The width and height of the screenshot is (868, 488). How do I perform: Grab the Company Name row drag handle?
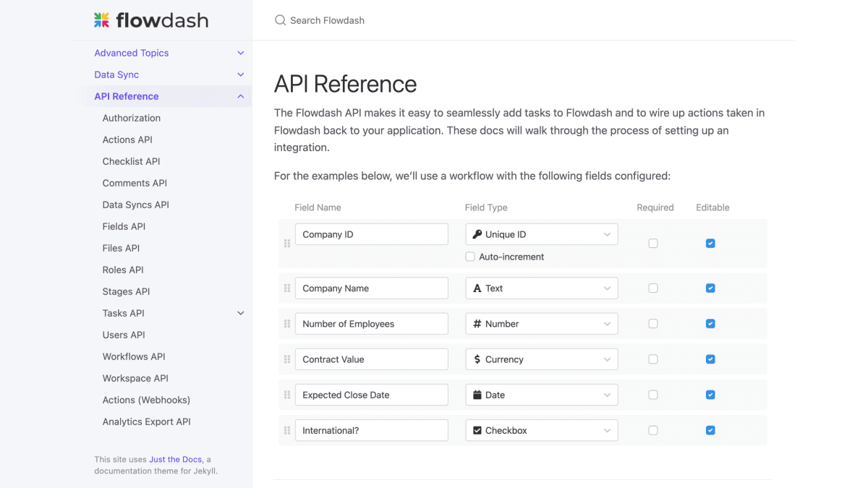pos(287,288)
